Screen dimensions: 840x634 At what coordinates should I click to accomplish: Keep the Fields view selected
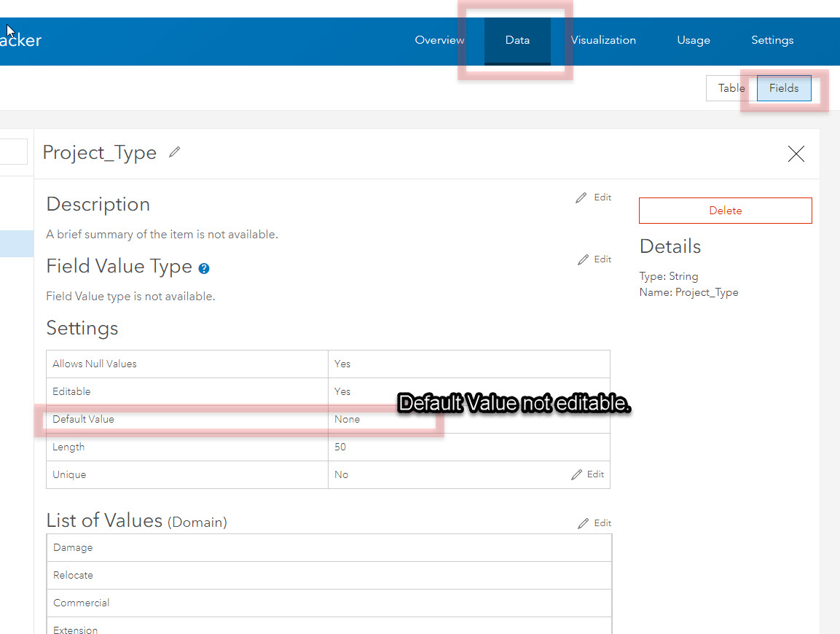coord(783,87)
